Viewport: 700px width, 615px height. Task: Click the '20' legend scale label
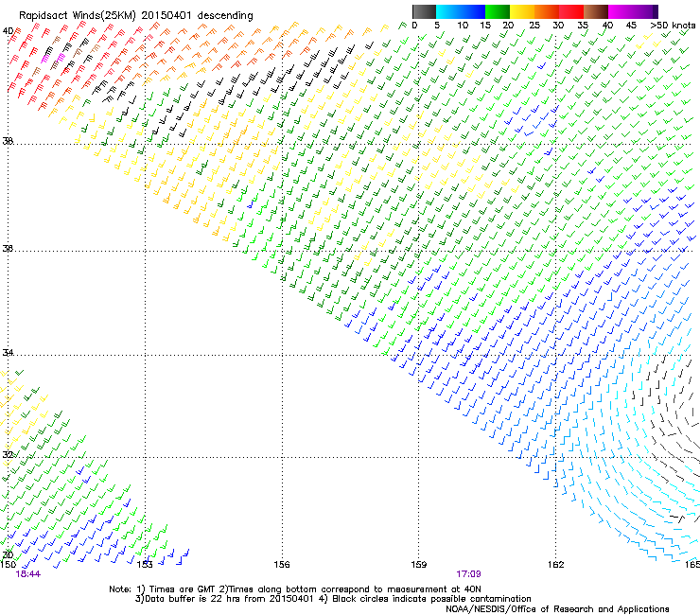click(508, 25)
